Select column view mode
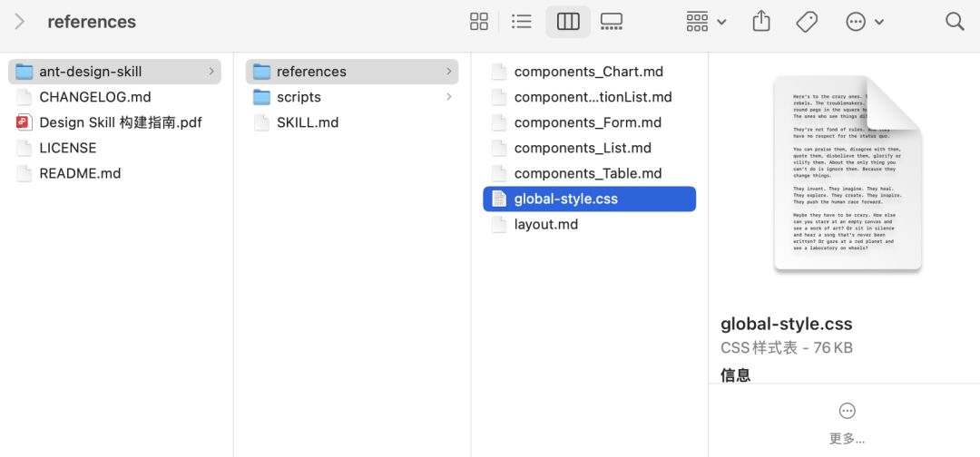Screen dimensions: 980x457 (x=568, y=22)
